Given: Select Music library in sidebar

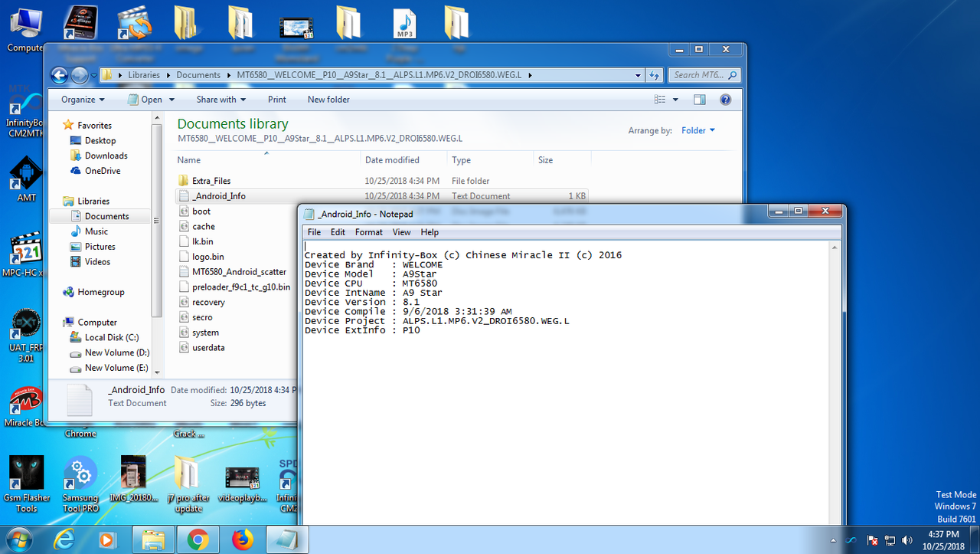Looking at the screenshot, I should coord(96,231).
